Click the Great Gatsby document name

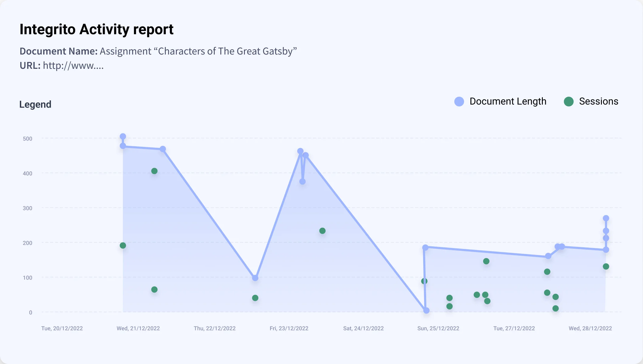tap(198, 51)
